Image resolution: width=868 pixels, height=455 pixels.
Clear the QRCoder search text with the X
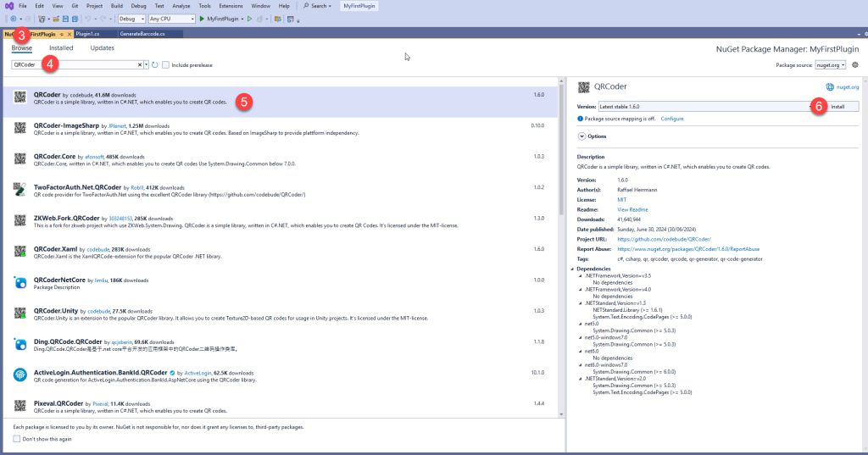coord(140,64)
